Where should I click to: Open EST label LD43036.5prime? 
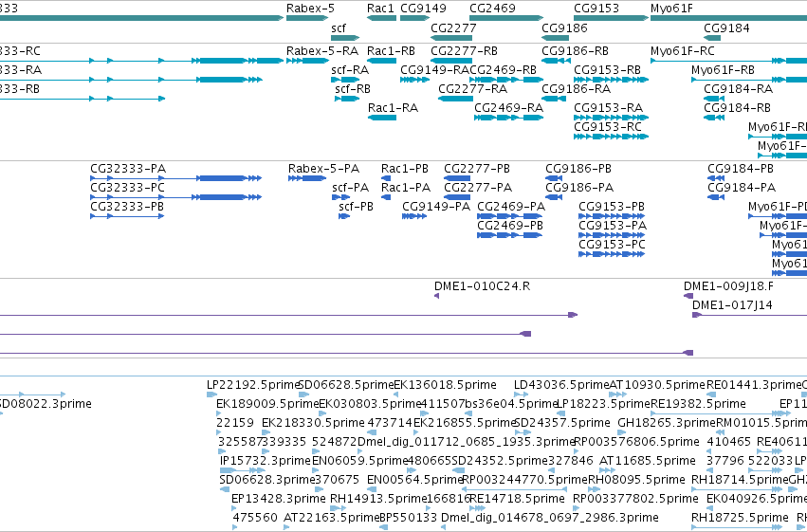[561, 385]
